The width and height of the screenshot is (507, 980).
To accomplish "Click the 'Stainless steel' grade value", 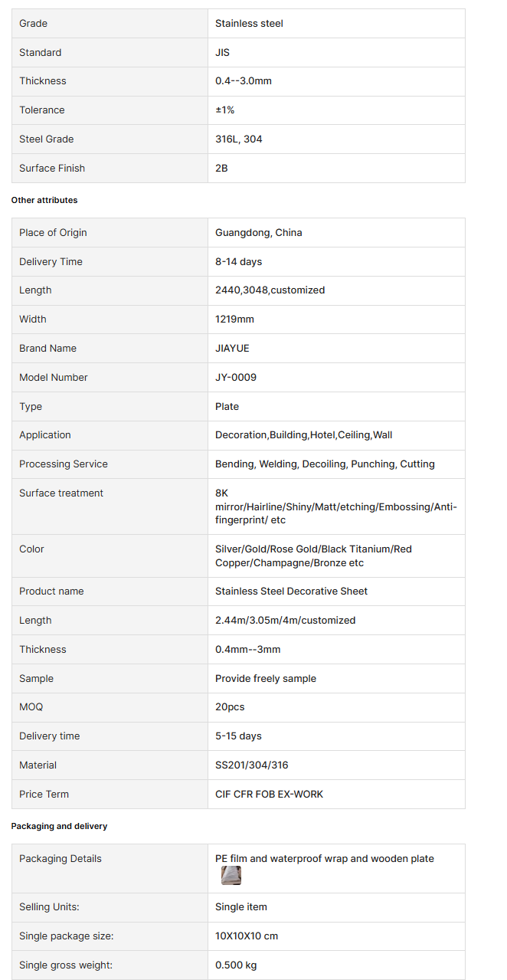I will coord(249,24).
